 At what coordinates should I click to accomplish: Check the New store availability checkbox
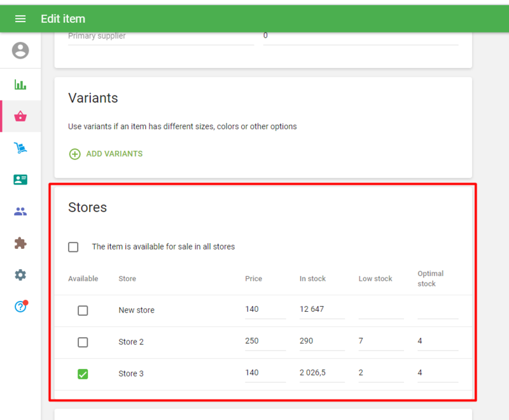click(83, 311)
